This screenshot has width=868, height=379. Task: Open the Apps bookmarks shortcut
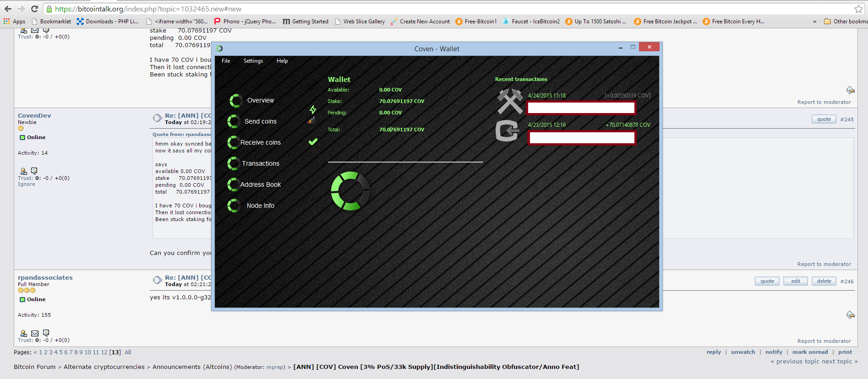click(x=14, y=22)
